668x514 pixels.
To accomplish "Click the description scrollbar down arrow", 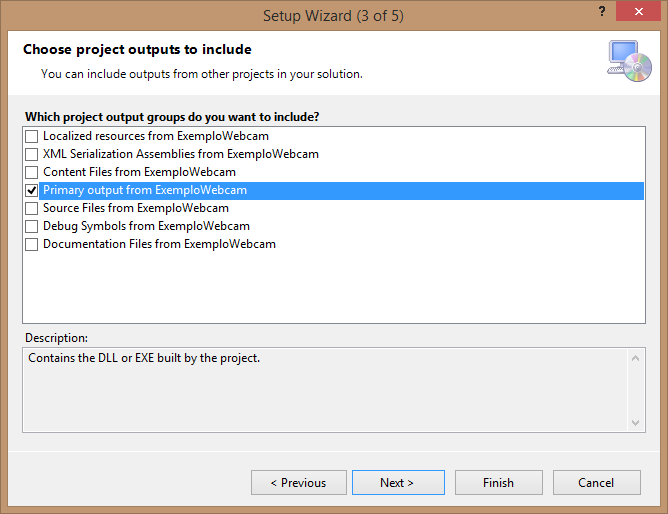I will pos(635,423).
